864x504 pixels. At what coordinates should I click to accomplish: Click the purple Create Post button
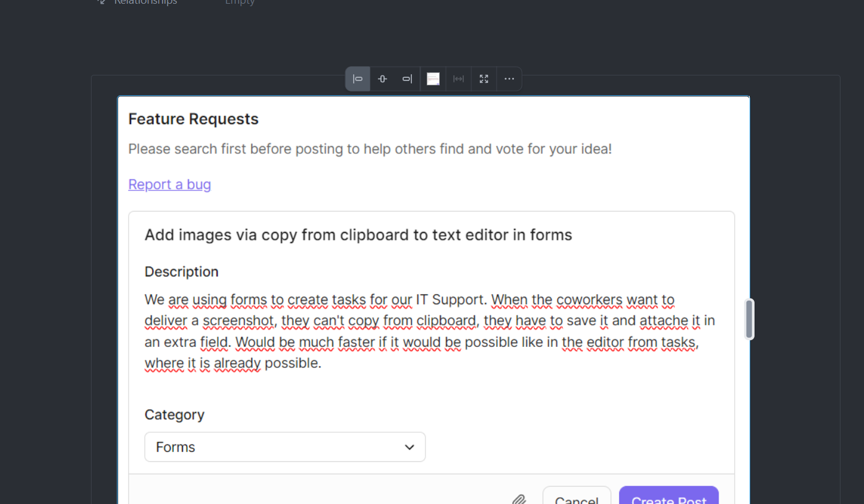click(669, 498)
